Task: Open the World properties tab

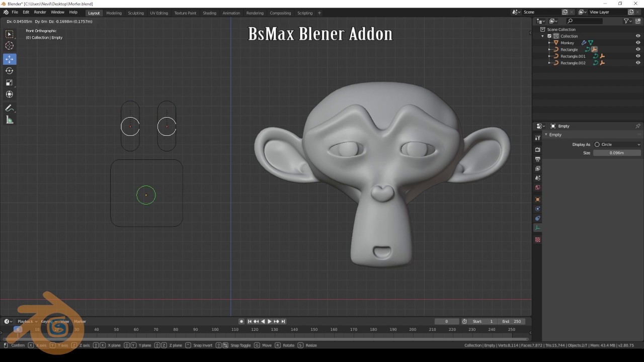Action: point(537,188)
